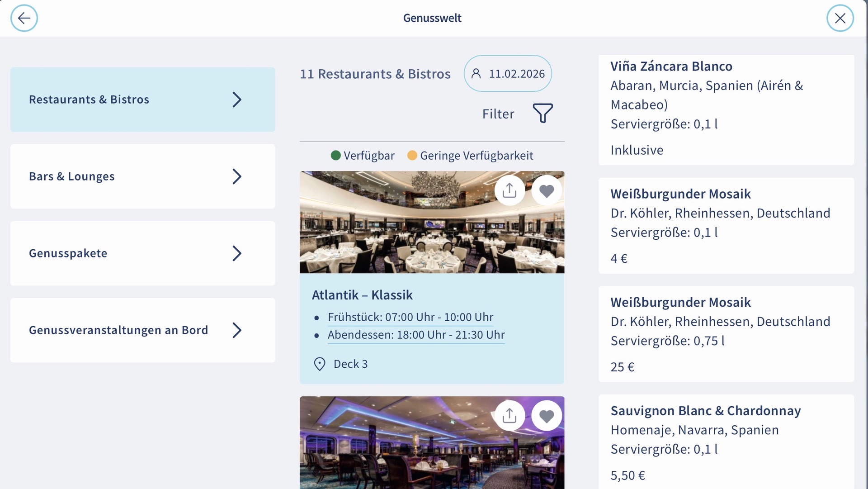Favorite the second restaurant with heart

click(x=547, y=415)
